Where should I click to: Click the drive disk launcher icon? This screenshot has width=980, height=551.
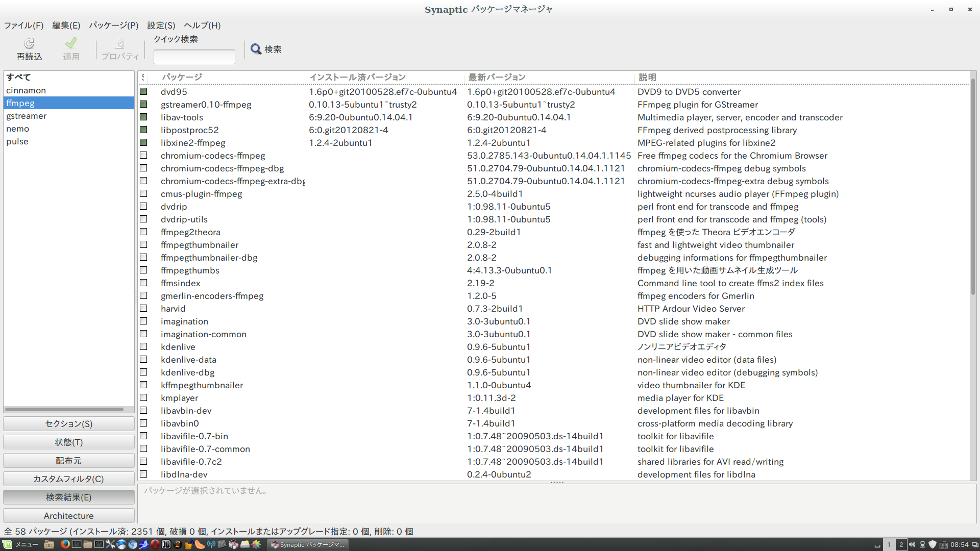(244, 544)
